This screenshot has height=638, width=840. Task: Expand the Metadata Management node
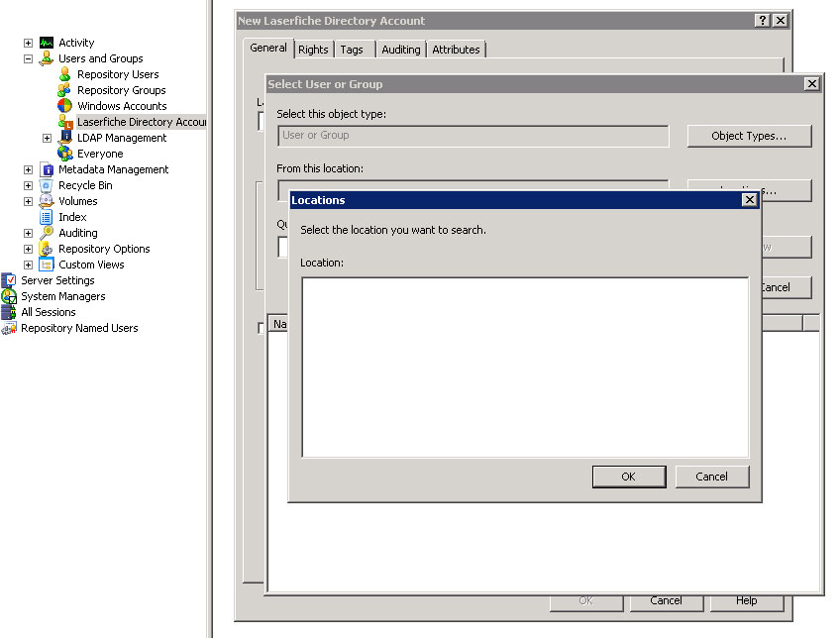click(x=29, y=169)
